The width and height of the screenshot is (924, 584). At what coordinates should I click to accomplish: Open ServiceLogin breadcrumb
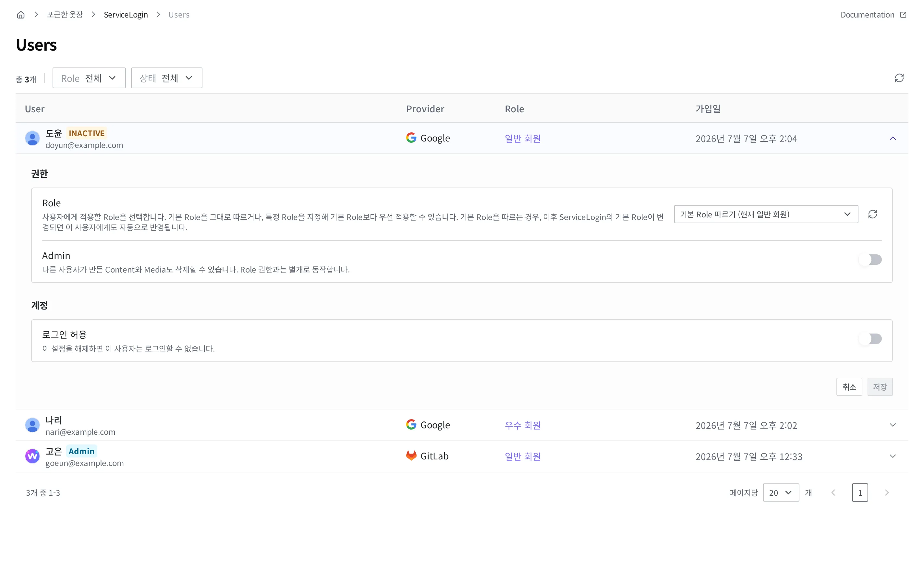point(126,15)
